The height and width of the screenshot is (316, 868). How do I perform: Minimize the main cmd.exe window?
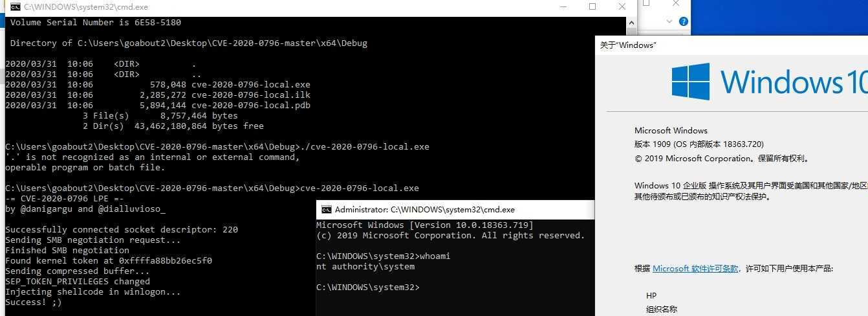[563, 7]
